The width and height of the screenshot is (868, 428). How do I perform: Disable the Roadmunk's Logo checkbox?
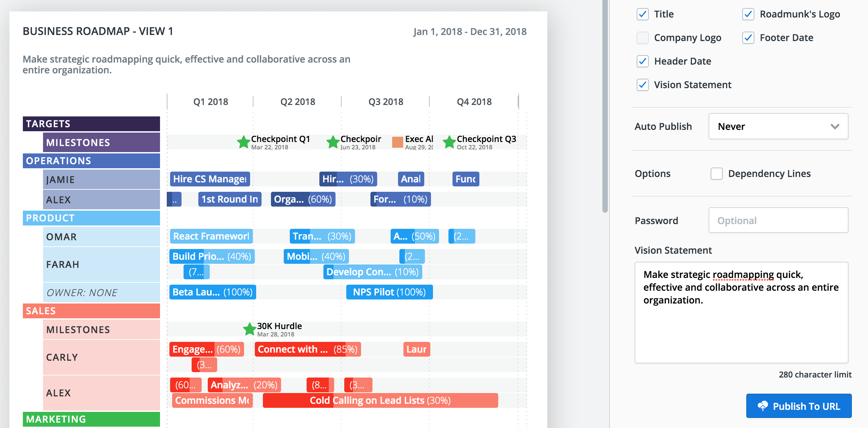point(748,14)
